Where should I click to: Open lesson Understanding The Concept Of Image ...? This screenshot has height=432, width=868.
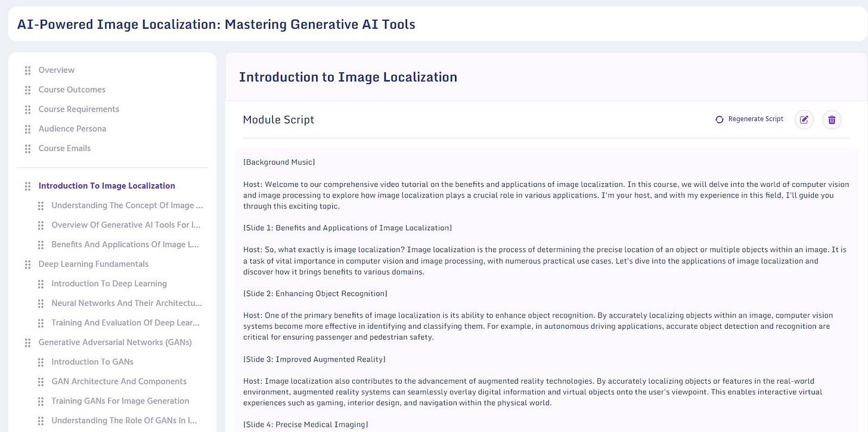pyautogui.click(x=127, y=205)
